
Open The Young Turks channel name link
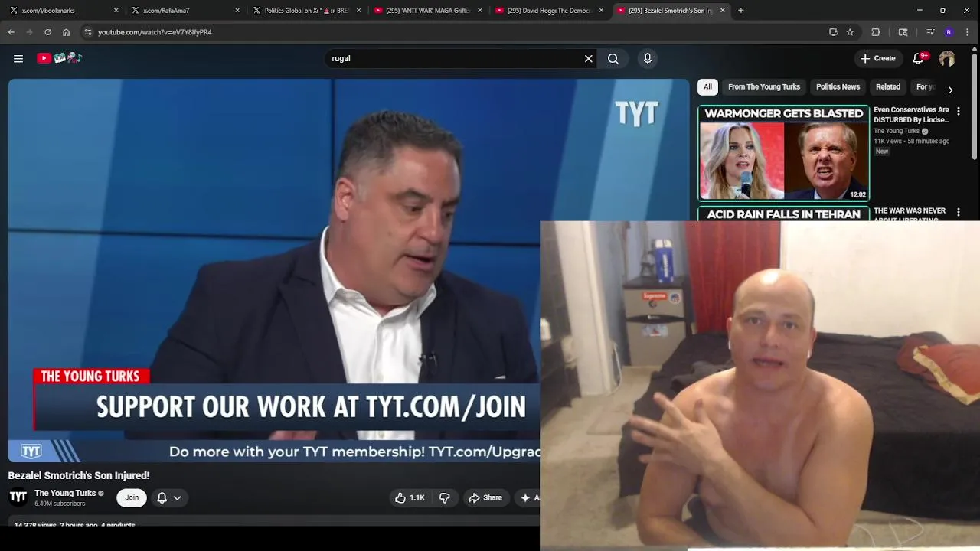pos(65,493)
